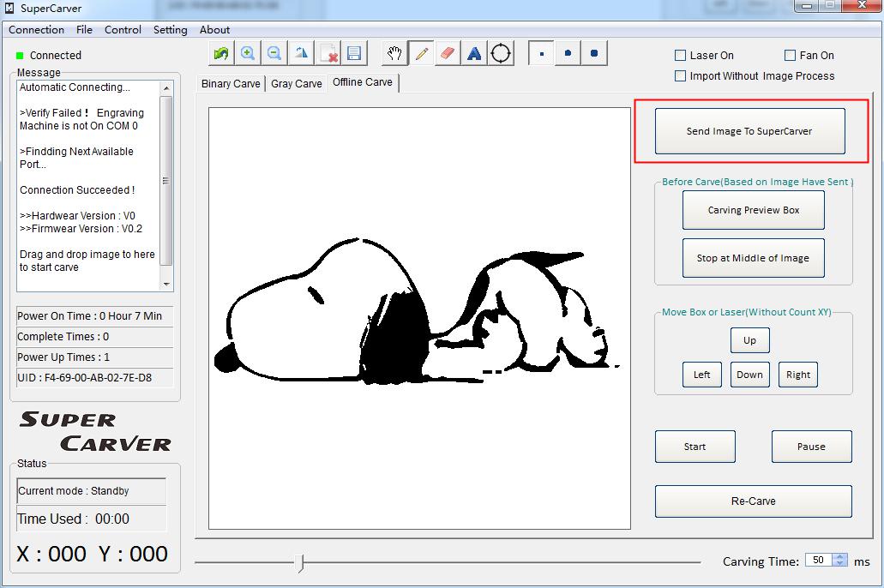Image resolution: width=884 pixels, height=588 pixels.
Task: Check Import Without Image Process
Action: pyautogui.click(x=681, y=76)
